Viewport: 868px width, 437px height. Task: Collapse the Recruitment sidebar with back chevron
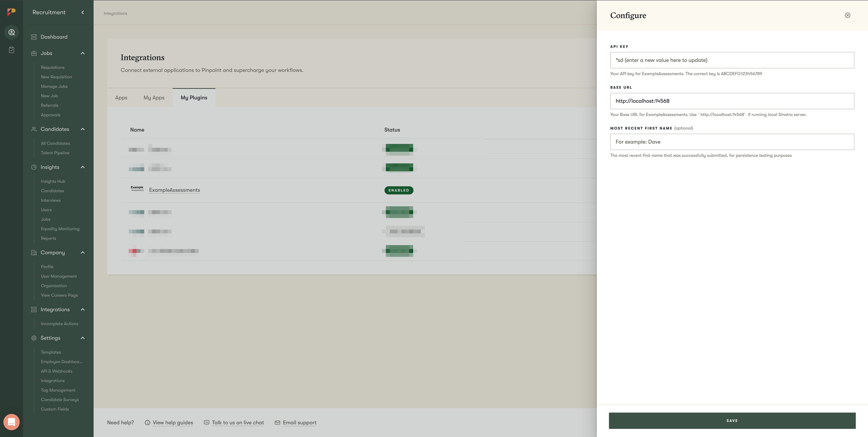(83, 13)
